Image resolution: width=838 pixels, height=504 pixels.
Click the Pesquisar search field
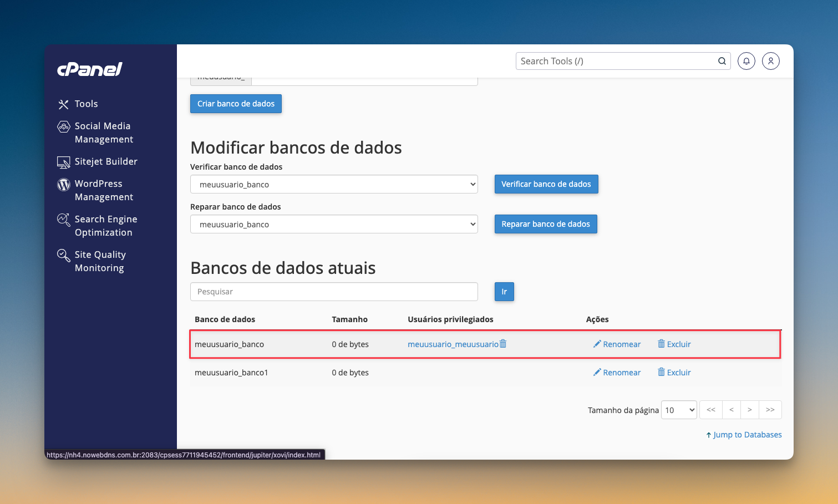(x=333, y=292)
